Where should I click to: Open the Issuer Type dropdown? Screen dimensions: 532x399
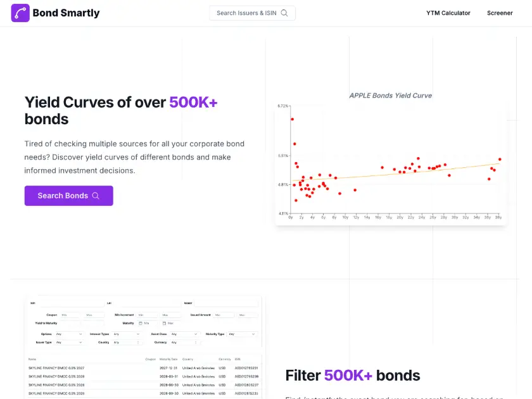click(70, 342)
